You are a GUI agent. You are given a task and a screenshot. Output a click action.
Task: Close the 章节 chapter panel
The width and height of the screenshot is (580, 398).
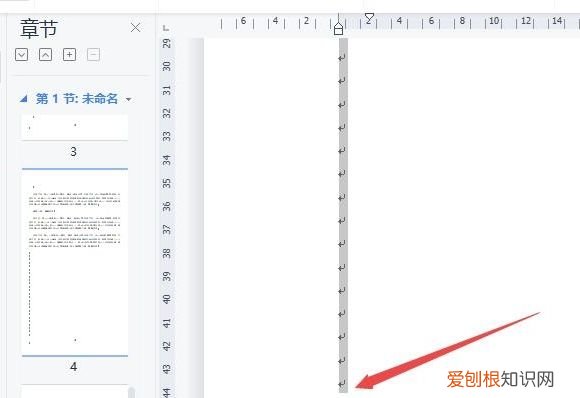[x=135, y=27]
